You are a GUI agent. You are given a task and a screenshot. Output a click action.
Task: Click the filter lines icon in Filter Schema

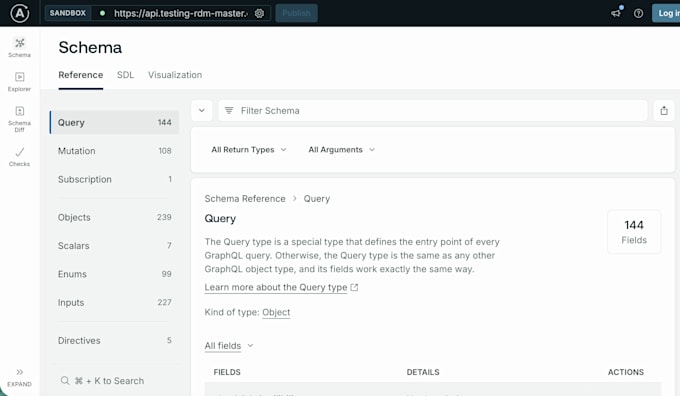coord(229,111)
